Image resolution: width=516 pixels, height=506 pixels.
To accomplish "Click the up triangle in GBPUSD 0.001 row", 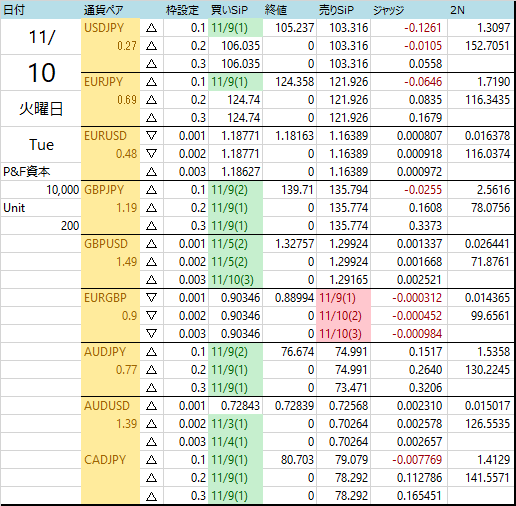I will (x=152, y=244).
